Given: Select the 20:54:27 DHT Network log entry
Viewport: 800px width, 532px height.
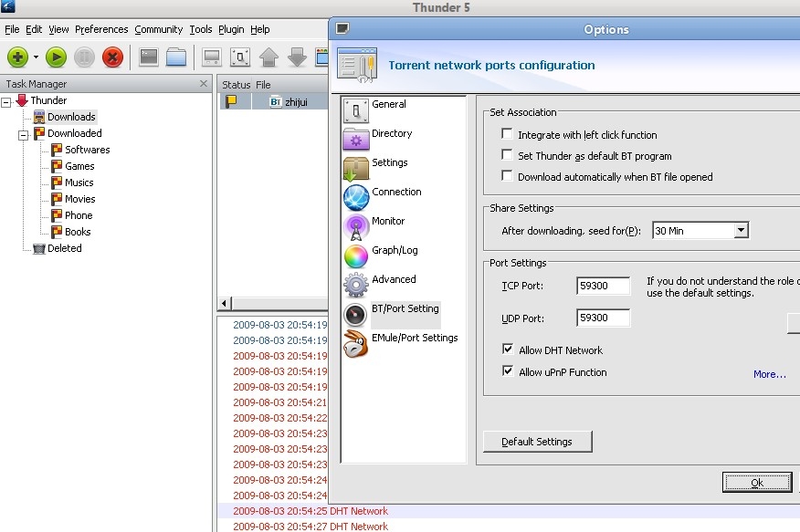Looking at the screenshot, I should (x=311, y=527).
